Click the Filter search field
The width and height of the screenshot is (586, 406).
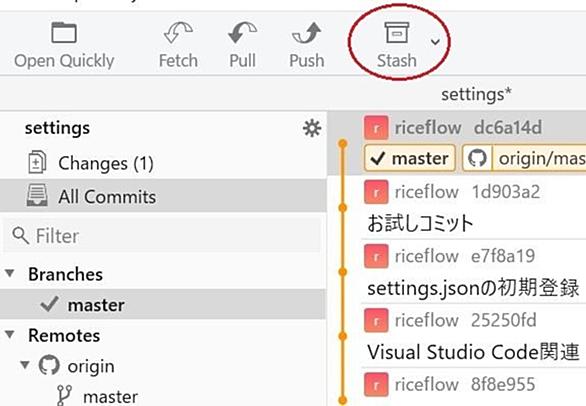pos(162,236)
